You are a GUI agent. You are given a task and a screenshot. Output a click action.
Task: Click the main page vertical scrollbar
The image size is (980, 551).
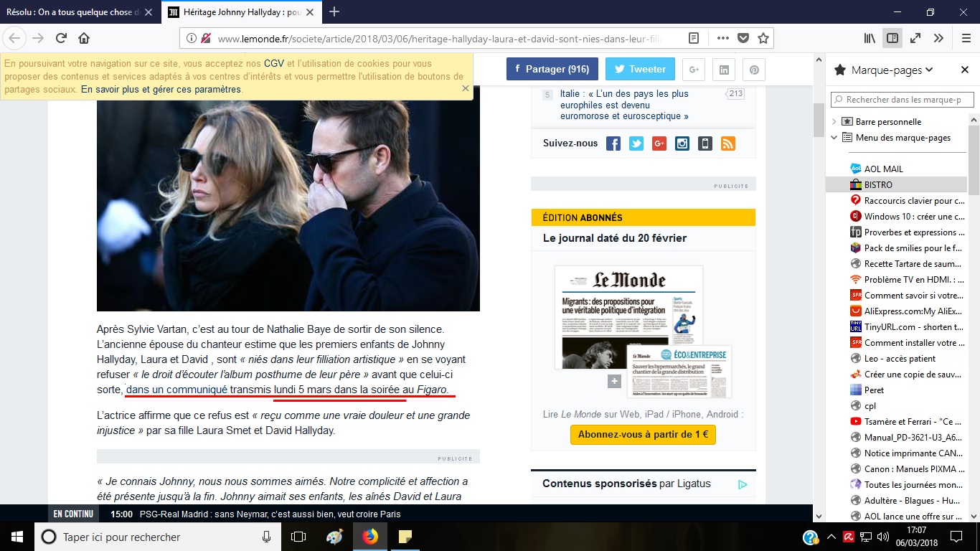click(x=819, y=120)
